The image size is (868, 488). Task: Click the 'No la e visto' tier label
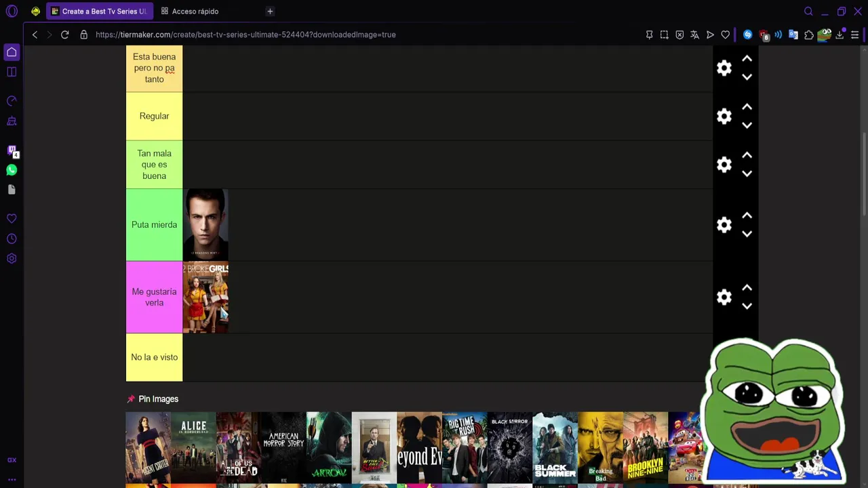click(154, 357)
